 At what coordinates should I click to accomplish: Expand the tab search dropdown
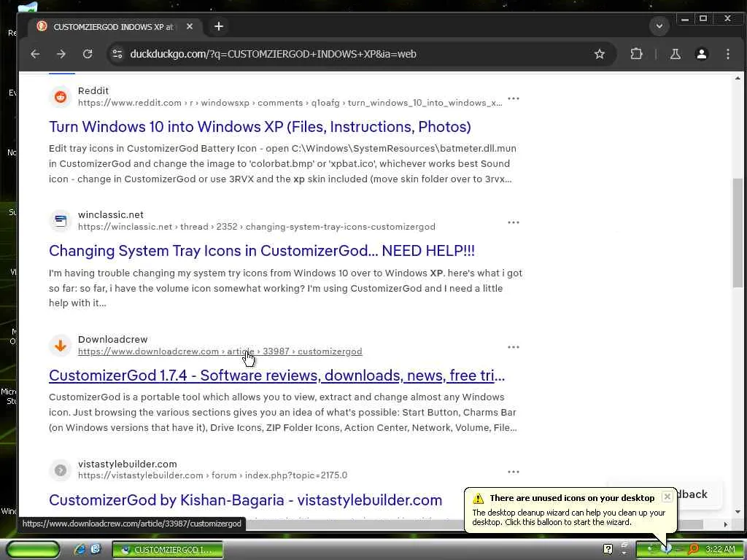[659, 26]
